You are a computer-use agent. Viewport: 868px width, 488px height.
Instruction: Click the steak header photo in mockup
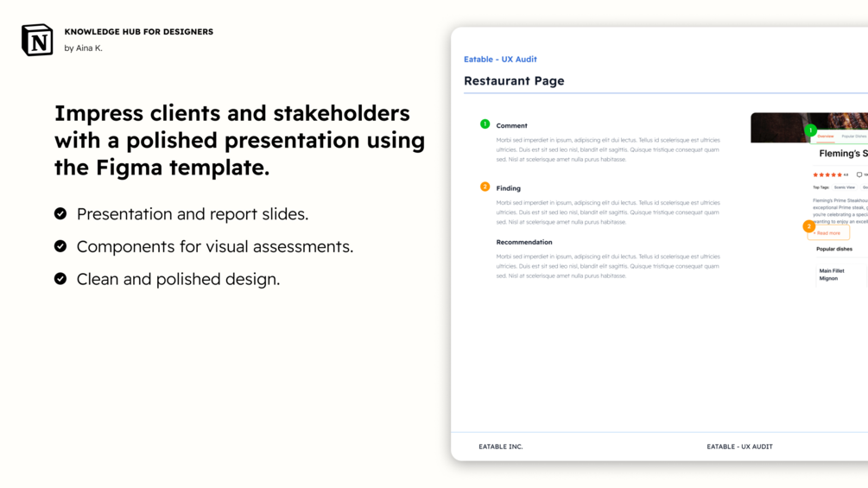pos(808,127)
